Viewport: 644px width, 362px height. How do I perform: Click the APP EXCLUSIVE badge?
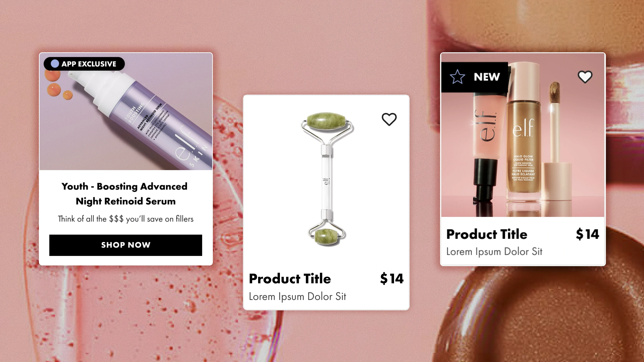[x=84, y=64]
